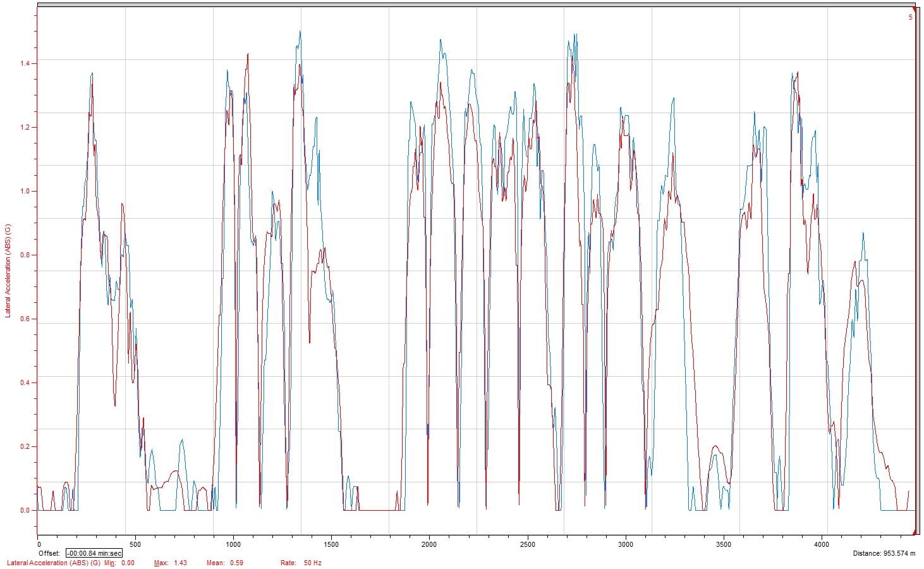924x569 pixels.
Task: Click the Min statistic label
Action: (x=110, y=563)
